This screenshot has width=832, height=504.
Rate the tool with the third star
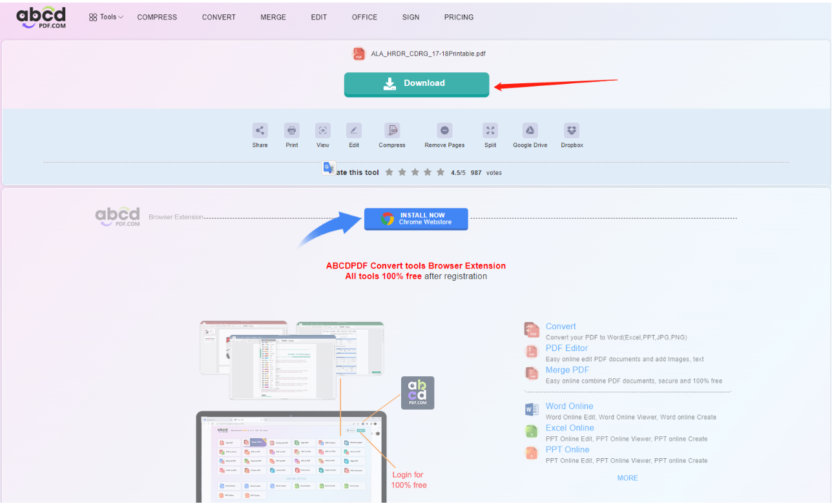tap(415, 172)
